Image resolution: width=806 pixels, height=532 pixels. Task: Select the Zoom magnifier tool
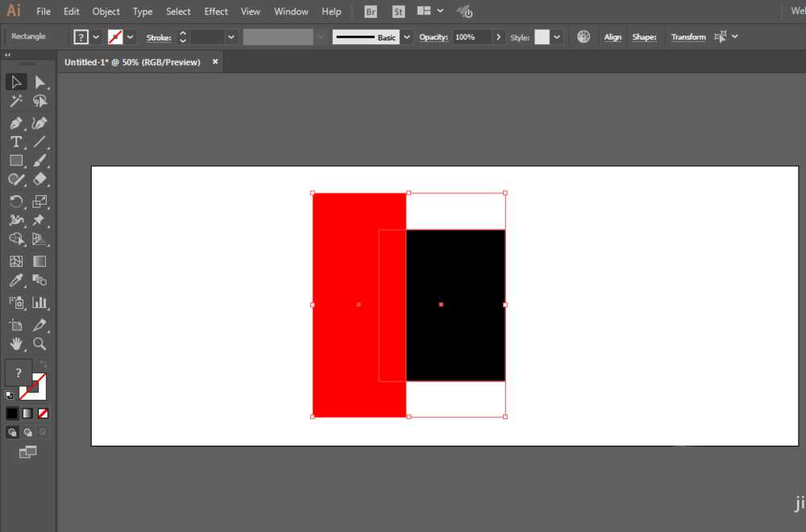[x=39, y=344]
